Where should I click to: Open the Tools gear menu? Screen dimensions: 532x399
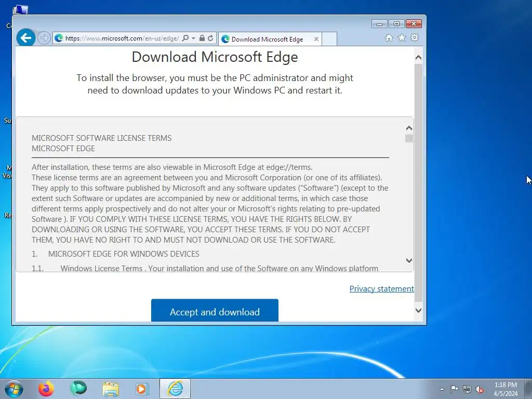[414, 37]
